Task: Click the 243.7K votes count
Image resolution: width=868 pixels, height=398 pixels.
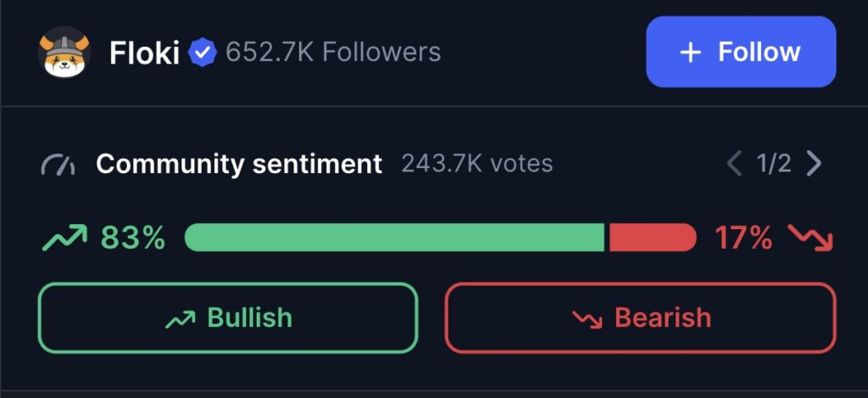Action: pos(477,163)
